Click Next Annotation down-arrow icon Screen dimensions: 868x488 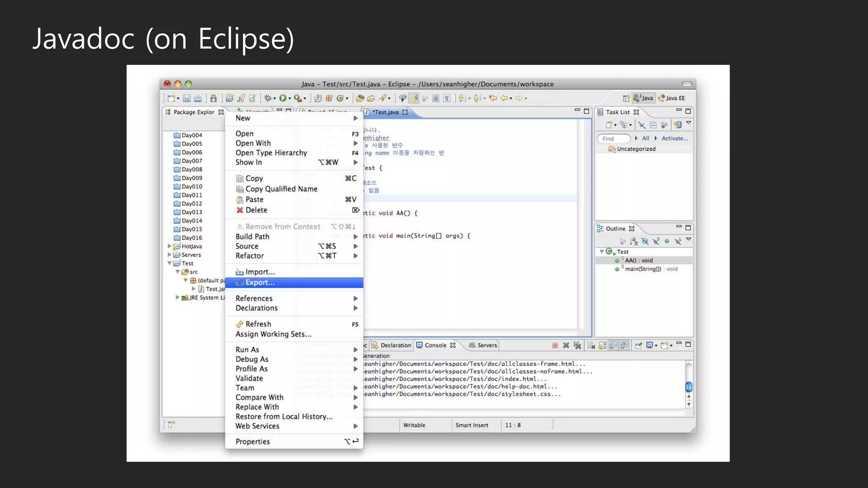[462, 98]
